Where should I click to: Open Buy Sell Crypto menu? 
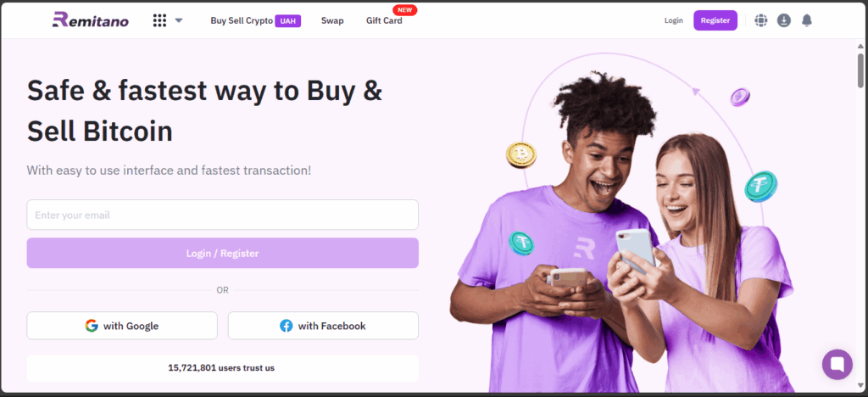coord(242,20)
